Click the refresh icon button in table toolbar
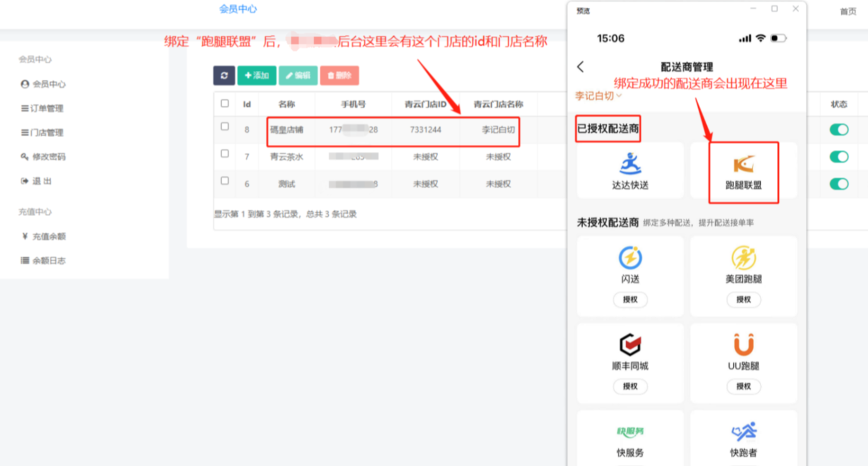 pyautogui.click(x=224, y=75)
